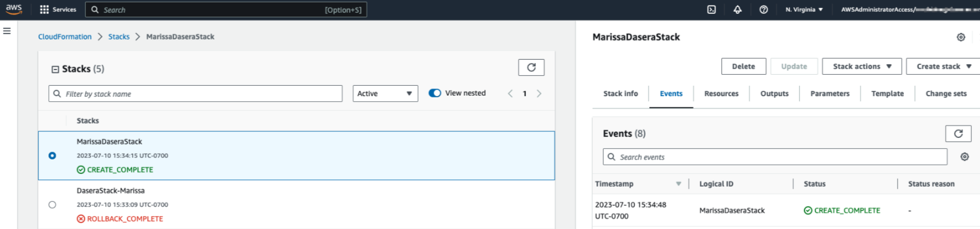Open the CloudFormation breadcrumb link
Image resolution: width=980 pixels, height=229 pixels.
(65, 37)
